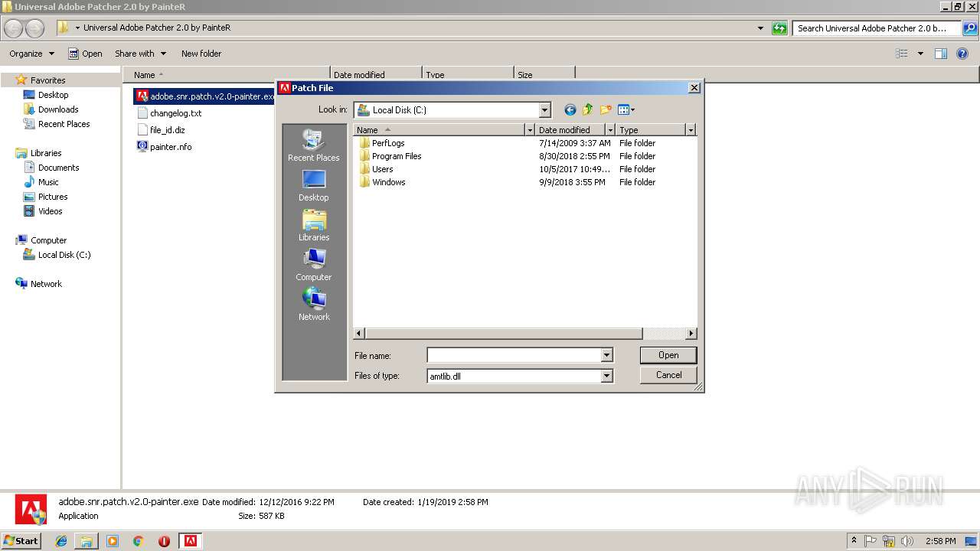The height and width of the screenshot is (551, 980).
Task: Go up one folder level in dialog
Action: (x=588, y=109)
